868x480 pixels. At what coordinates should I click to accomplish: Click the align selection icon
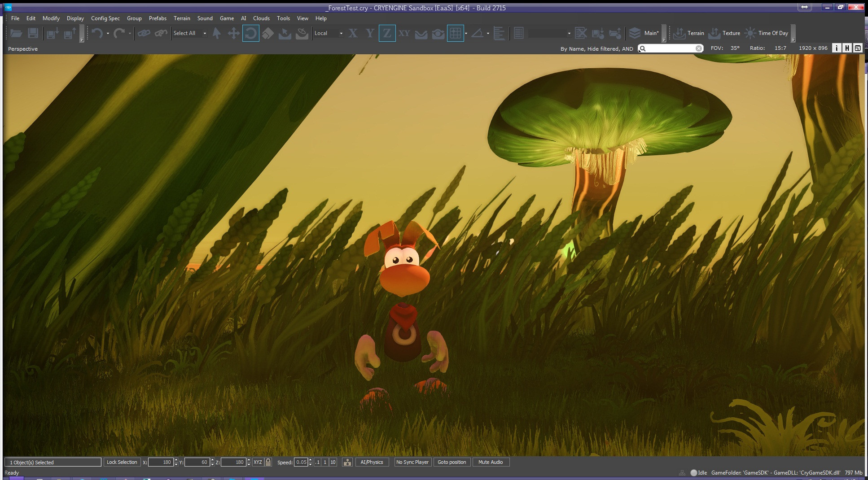point(499,33)
